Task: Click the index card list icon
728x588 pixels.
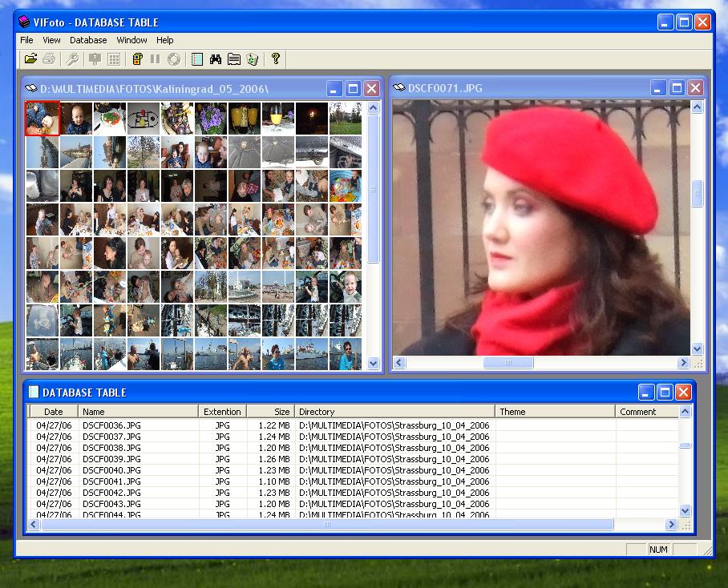Action: [x=233, y=58]
